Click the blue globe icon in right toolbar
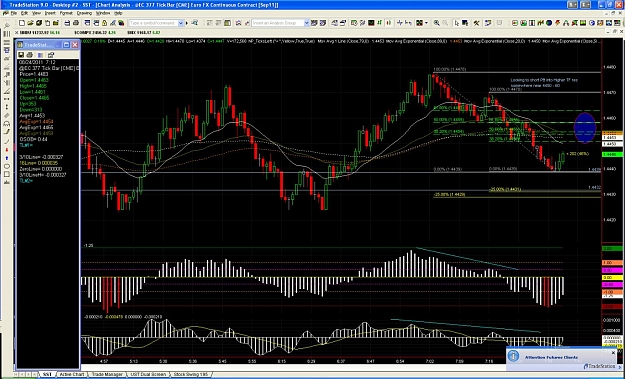The width and height of the screenshot is (625, 379). click(549, 23)
